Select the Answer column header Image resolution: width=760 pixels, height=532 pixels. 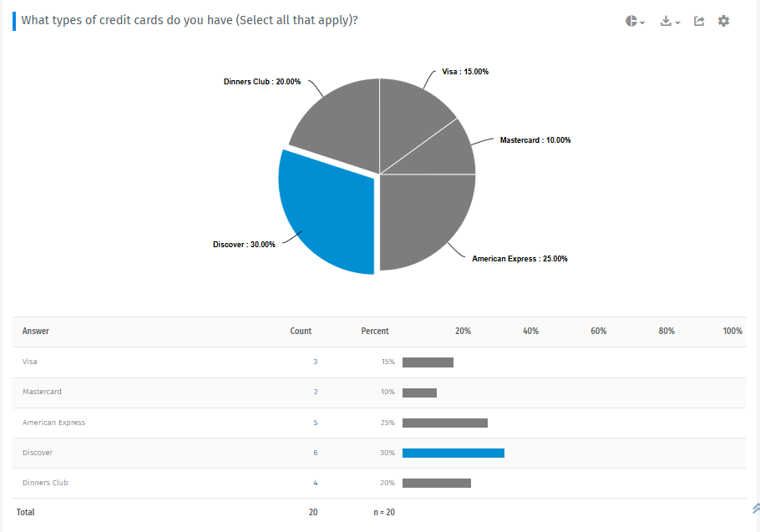[x=35, y=331]
